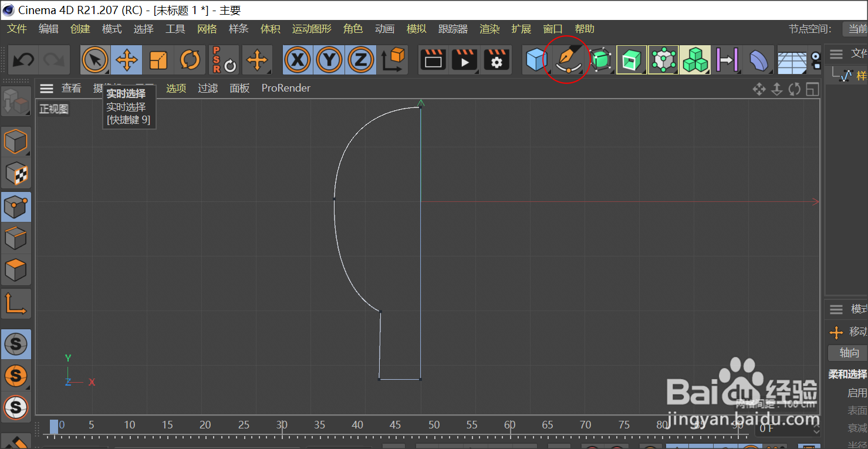868x449 pixels.
Task: Open the viewport hamburger menu
Action: [46, 88]
